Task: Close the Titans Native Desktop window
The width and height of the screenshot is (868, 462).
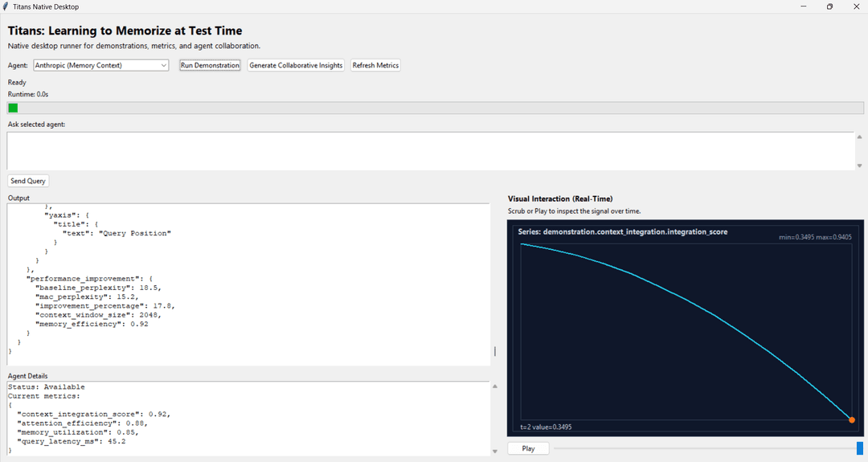Action: [856, 6]
